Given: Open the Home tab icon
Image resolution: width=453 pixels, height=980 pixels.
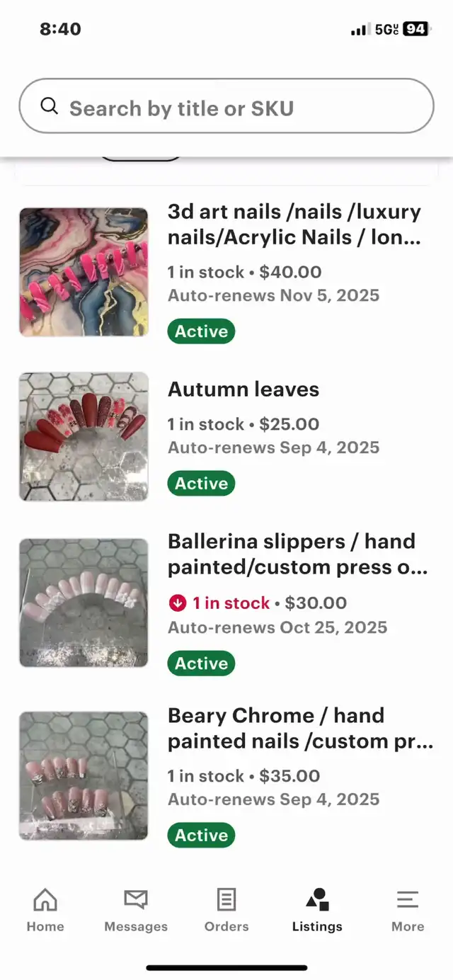Looking at the screenshot, I should point(45,901).
